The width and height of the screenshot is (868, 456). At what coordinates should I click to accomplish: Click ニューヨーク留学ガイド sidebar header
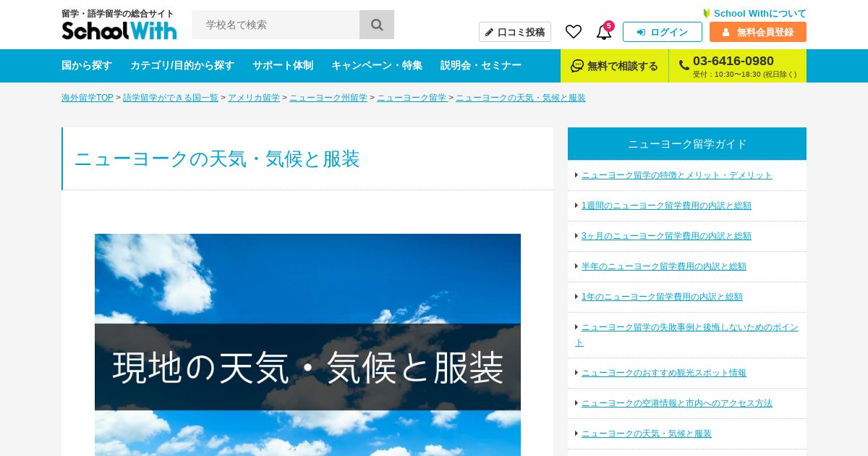click(687, 144)
